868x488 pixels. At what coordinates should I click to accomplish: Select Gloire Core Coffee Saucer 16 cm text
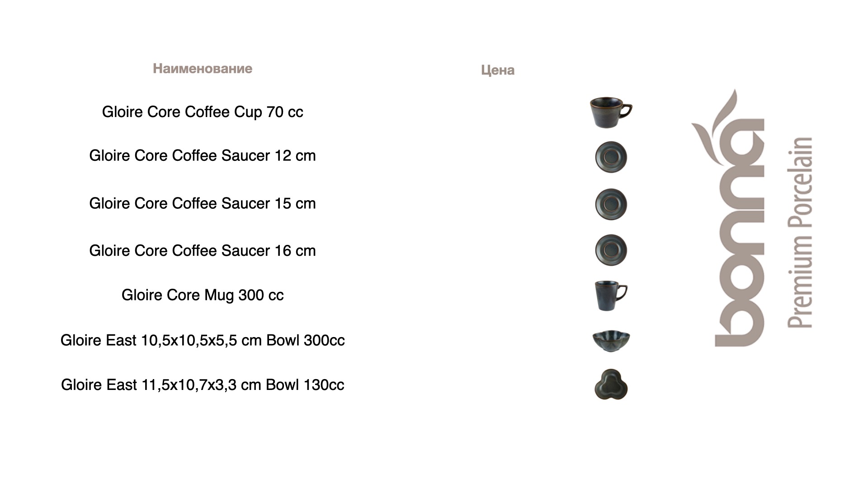coord(203,250)
